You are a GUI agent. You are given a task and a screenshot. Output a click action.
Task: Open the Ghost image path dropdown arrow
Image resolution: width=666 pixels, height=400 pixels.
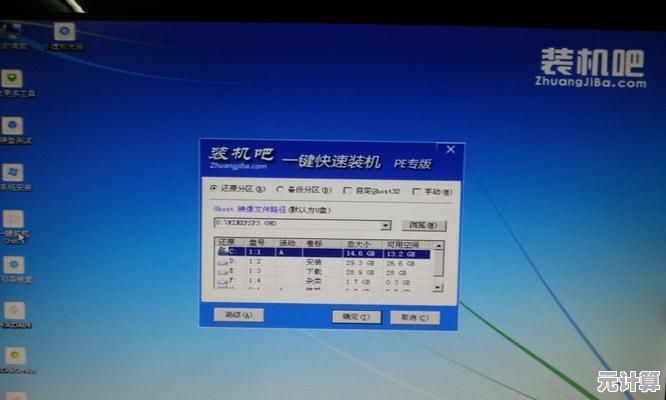(x=386, y=225)
